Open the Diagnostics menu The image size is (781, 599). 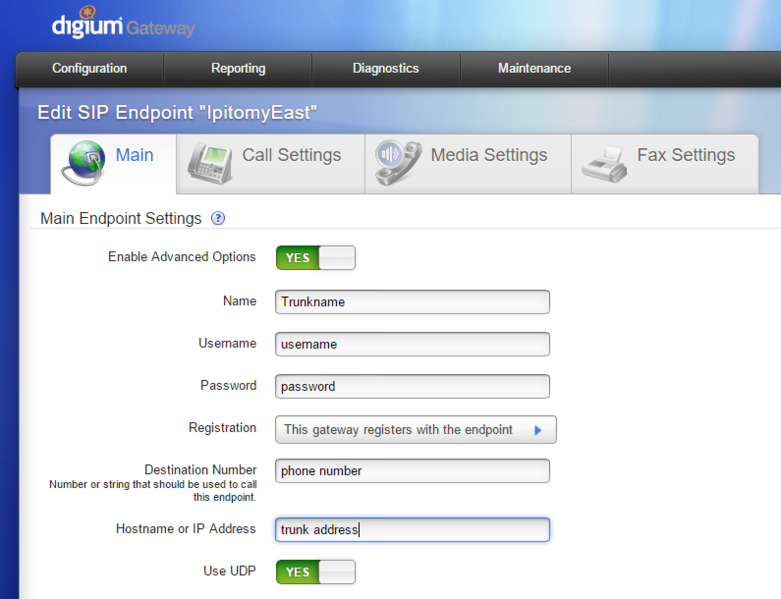(386, 69)
